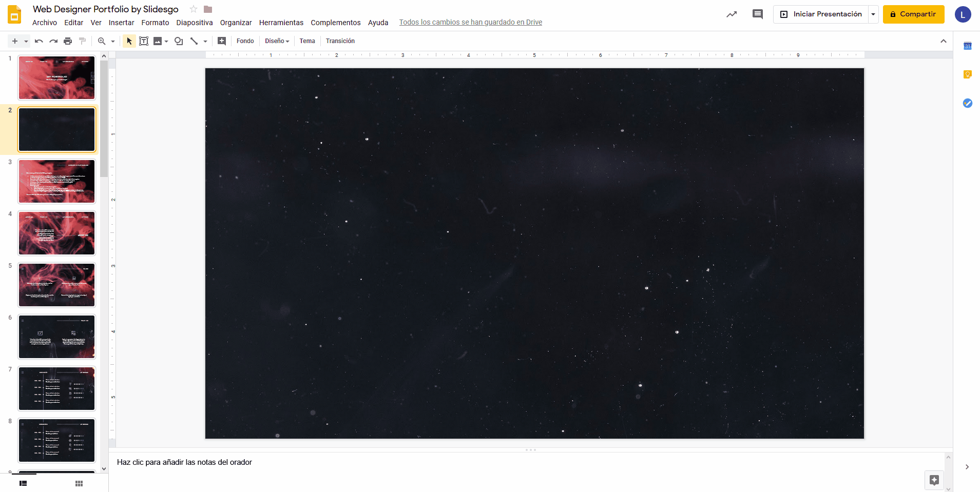Open the Editar menu
This screenshot has height=492, width=980.
point(74,23)
